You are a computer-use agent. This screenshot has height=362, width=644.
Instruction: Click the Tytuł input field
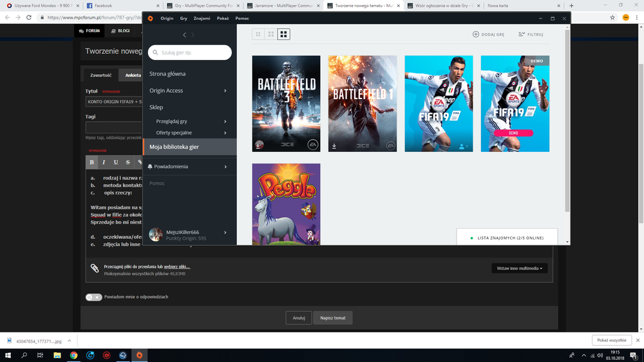click(x=114, y=102)
